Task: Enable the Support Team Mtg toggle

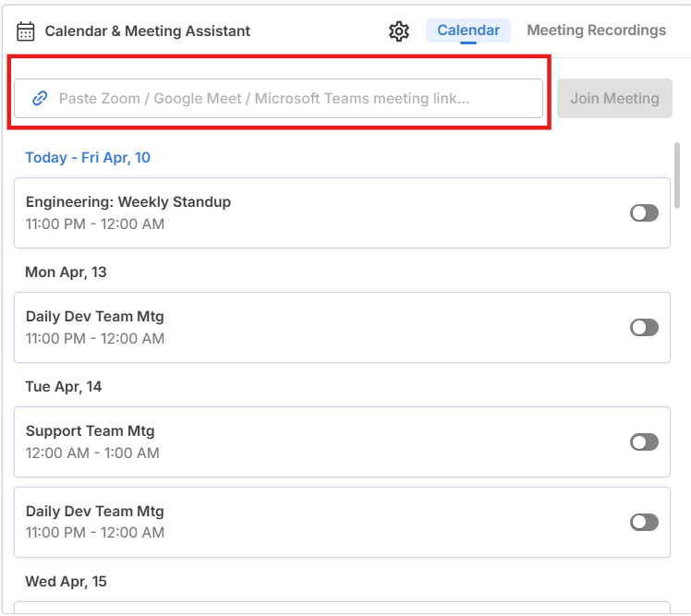Action: [x=644, y=442]
